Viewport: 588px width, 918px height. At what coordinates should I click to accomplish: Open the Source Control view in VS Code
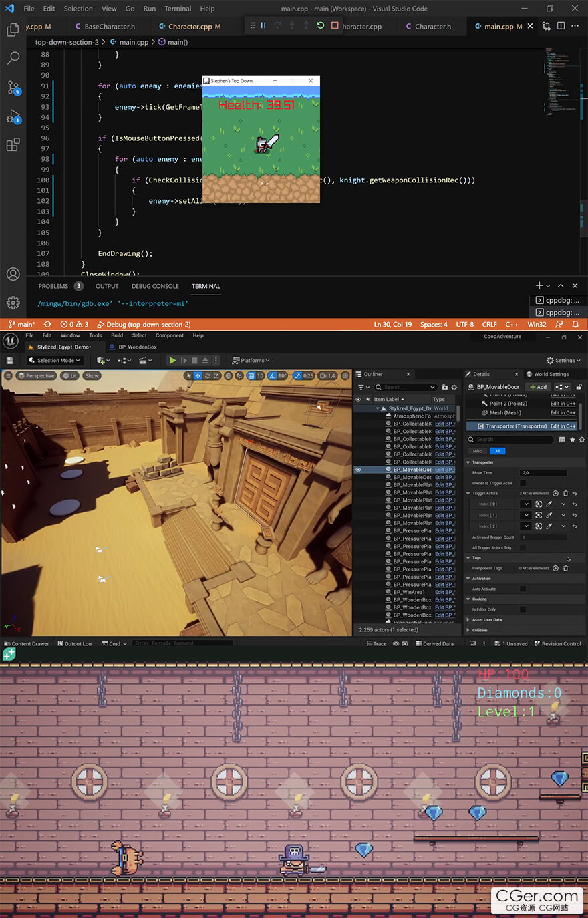coord(13,88)
